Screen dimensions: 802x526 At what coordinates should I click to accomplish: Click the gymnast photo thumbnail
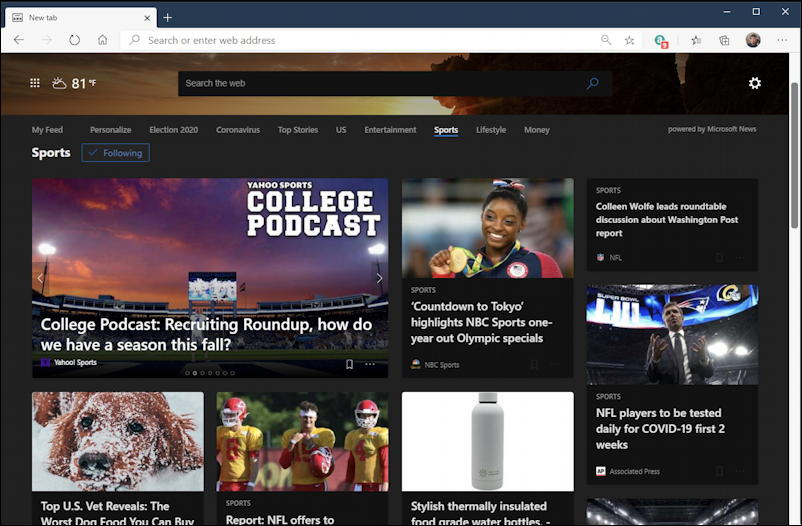(487, 228)
